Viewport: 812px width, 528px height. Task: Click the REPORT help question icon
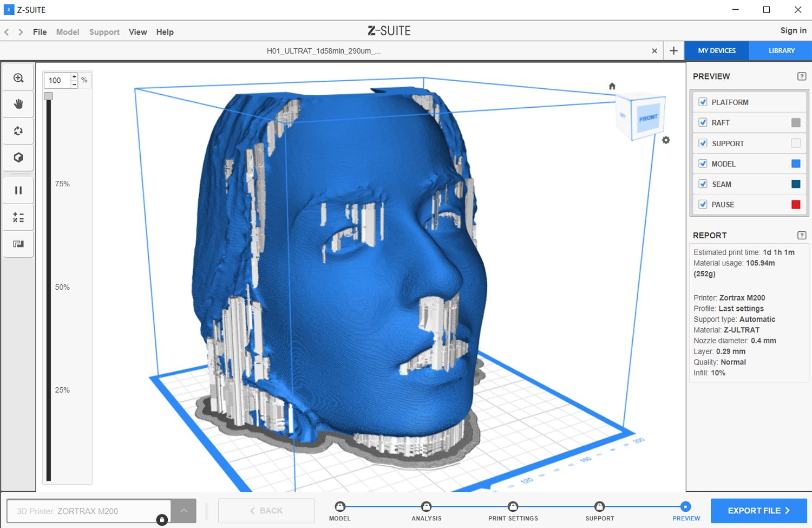pos(802,236)
